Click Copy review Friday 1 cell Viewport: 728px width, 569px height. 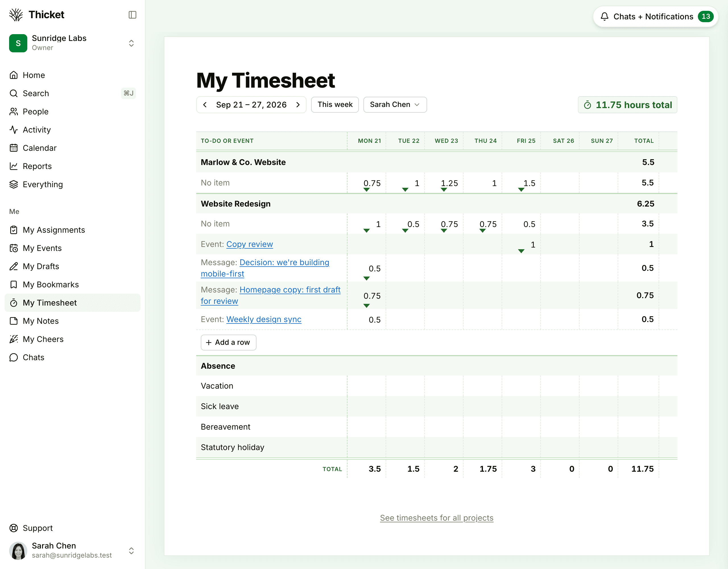(521, 244)
